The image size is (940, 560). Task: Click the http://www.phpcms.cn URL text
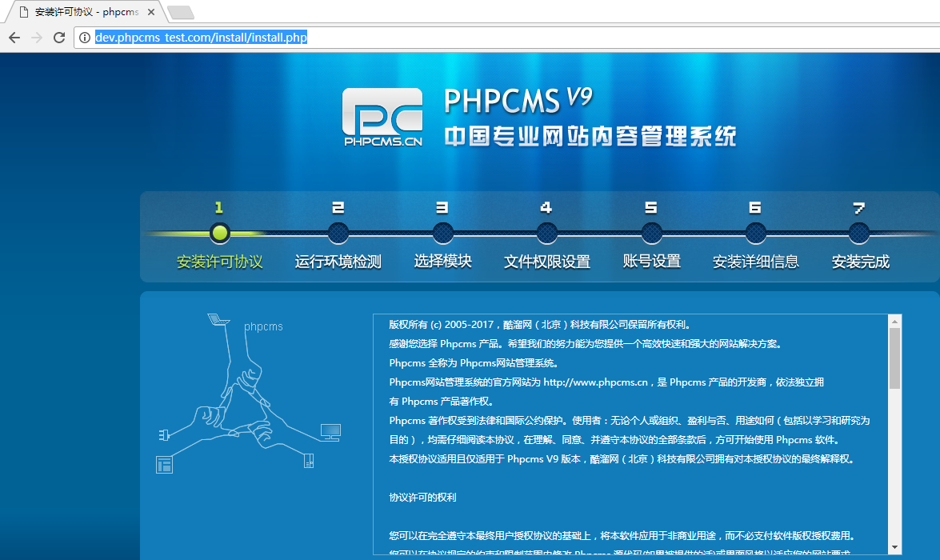pos(595,382)
